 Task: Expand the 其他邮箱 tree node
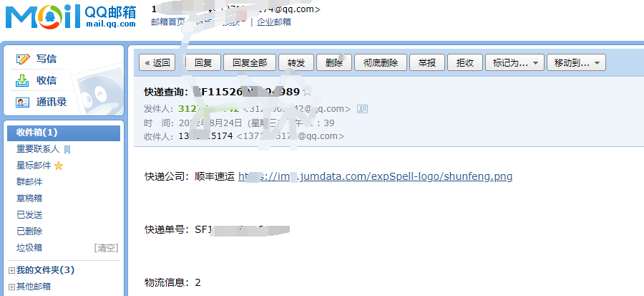coord(11,287)
